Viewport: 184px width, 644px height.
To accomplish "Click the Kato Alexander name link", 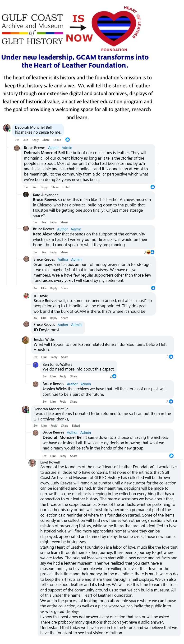I will (45, 195).
